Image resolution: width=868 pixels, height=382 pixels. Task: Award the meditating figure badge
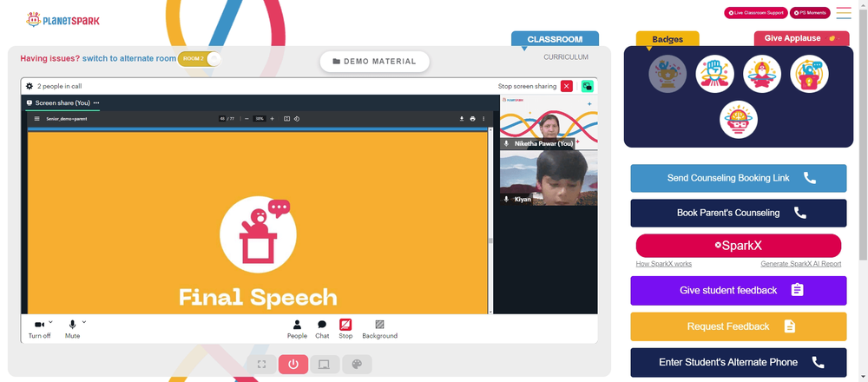click(762, 74)
